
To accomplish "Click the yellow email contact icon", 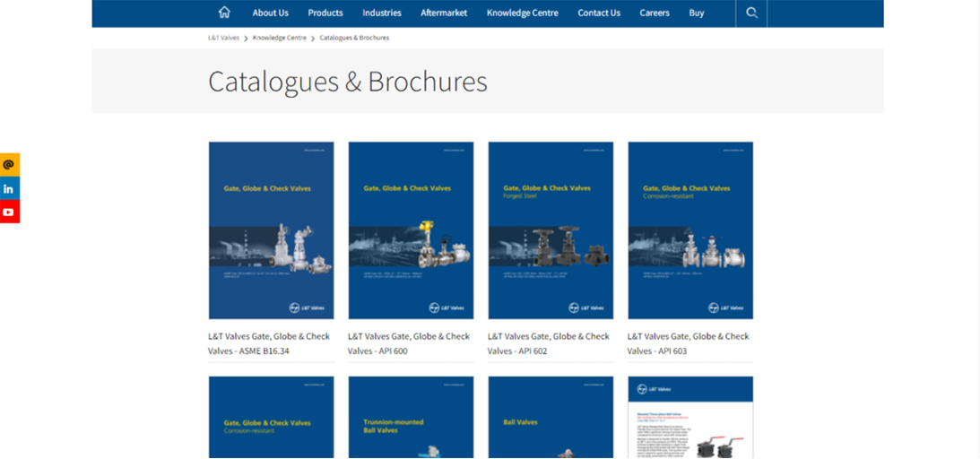I will (9, 165).
